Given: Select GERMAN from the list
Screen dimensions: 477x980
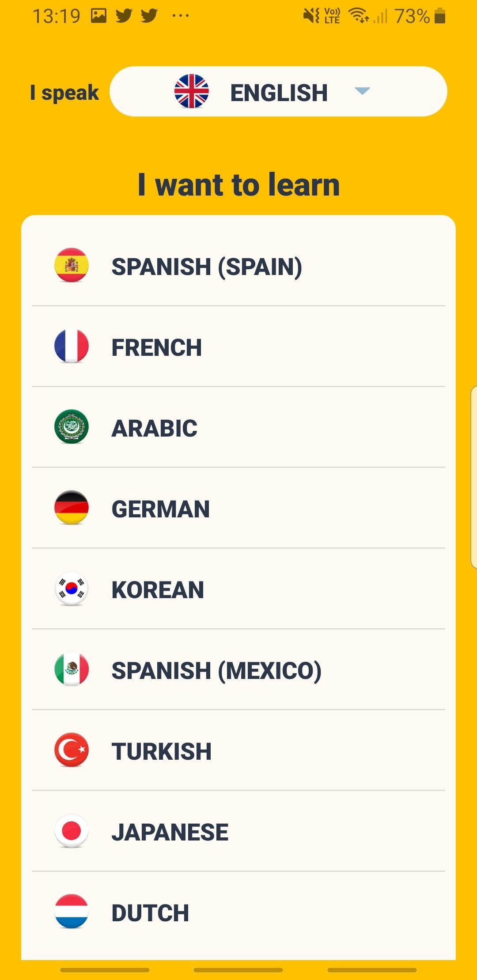Looking at the screenshot, I should point(161,509).
